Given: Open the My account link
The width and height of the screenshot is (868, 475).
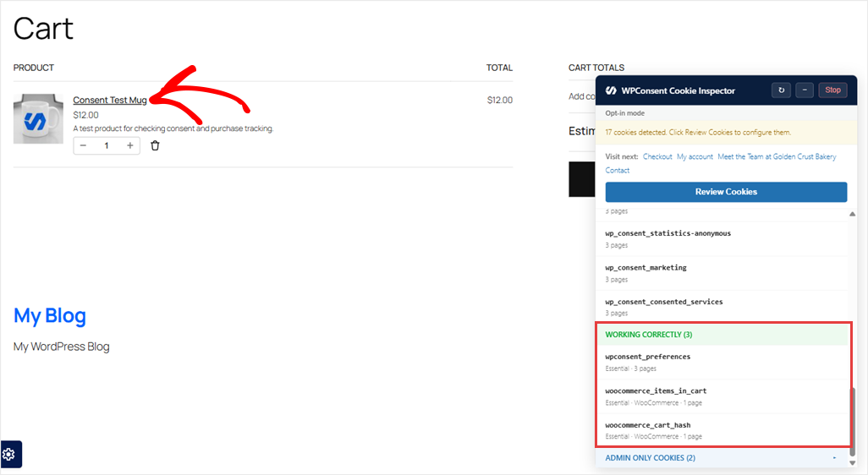Looking at the screenshot, I should [x=695, y=156].
